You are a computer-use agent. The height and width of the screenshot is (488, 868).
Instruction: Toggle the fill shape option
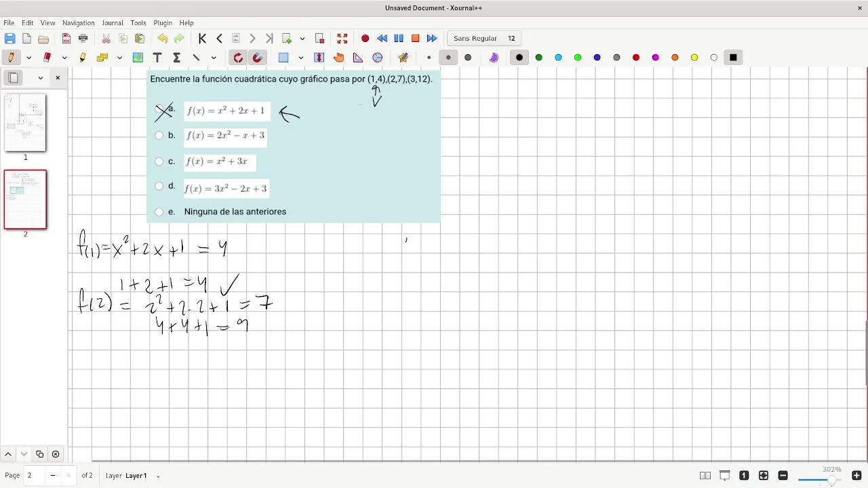pyautogui.click(x=494, y=58)
